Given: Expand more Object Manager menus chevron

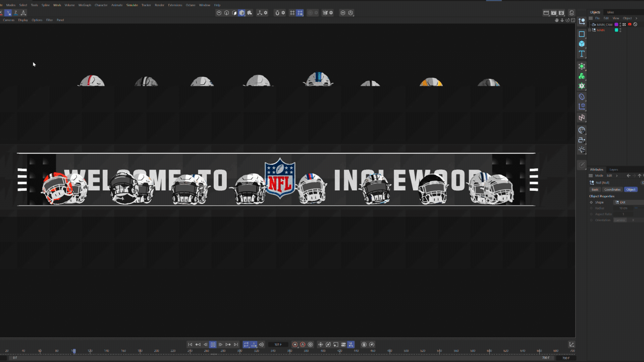Looking at the screenshot, I should (636, 18).
